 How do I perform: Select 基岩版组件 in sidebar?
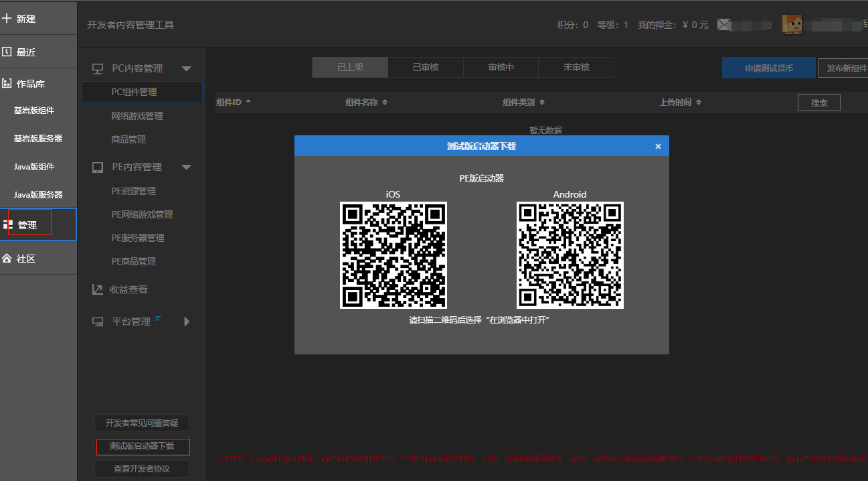[34, 111]
